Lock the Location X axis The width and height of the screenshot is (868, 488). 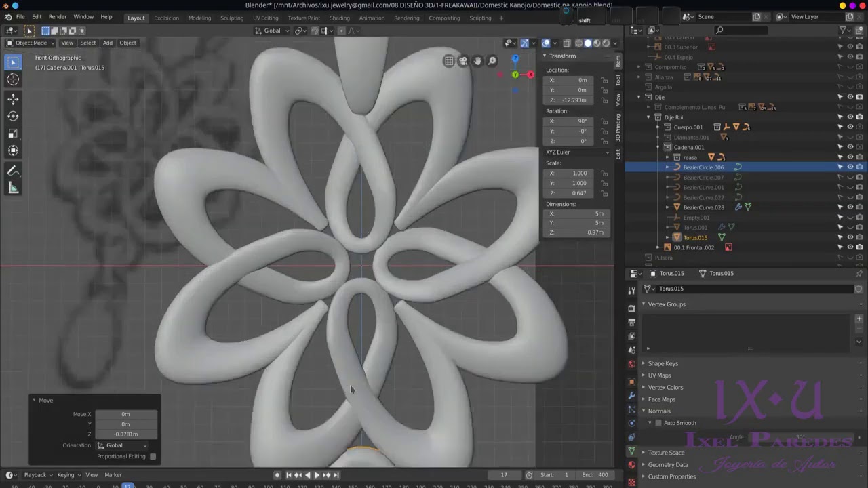(x=604, y=80)
